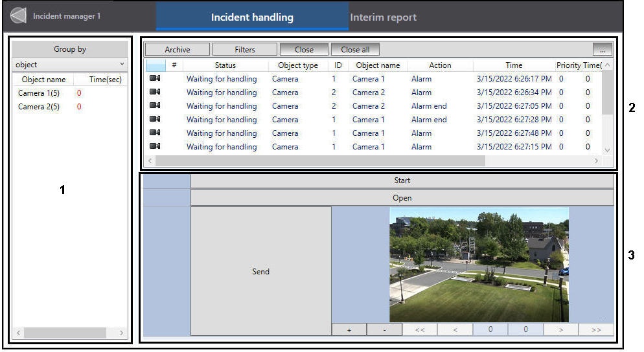644x352 pixels.
Task: Select the Incident handling tab
Action: (x=252, y=17)
